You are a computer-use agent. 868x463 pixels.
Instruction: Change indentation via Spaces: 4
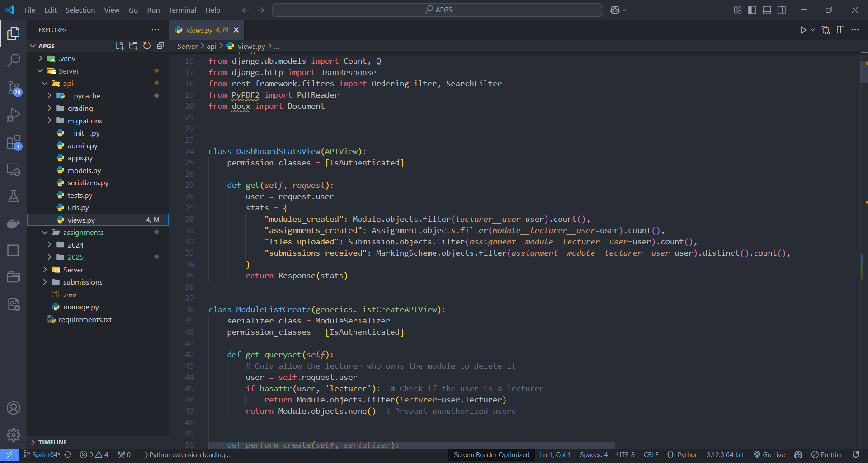(x=594, y=454)
